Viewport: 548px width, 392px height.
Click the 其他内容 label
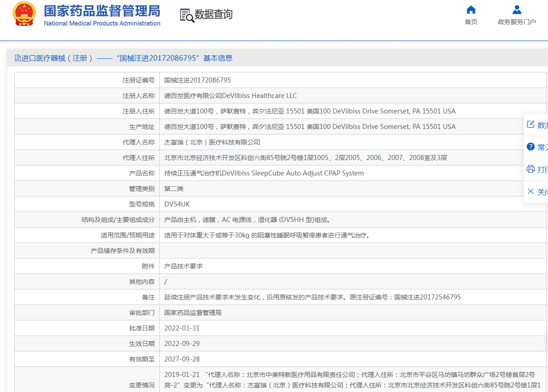142,282
